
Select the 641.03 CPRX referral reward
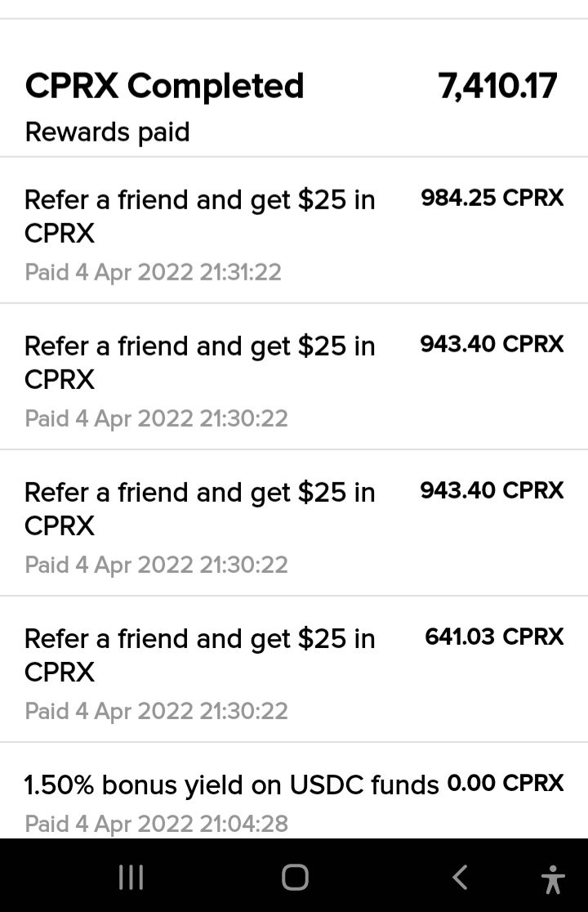(x=294, y=668)
